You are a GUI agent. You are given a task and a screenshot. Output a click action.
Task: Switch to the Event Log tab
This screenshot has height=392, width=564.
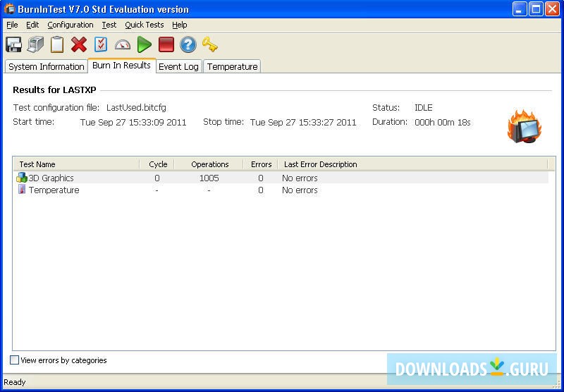pos(179,66)
